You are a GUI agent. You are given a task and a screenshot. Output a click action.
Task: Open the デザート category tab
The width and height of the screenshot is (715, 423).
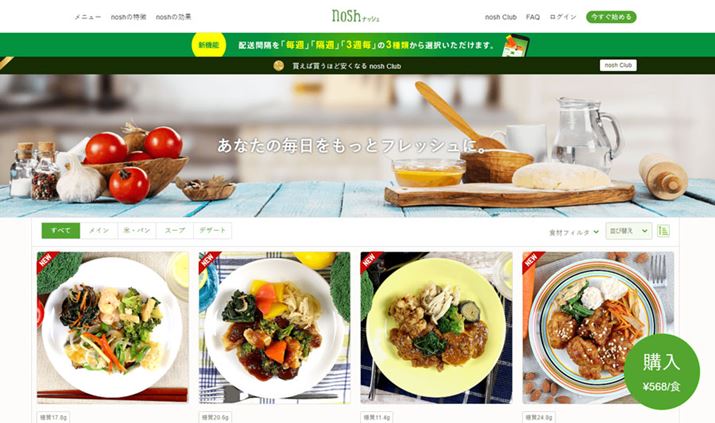(212, 231)
